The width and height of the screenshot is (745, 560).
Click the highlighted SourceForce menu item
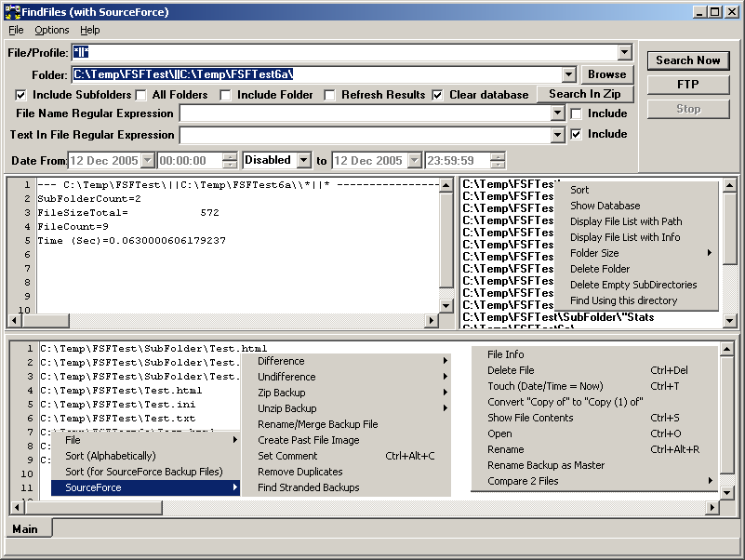click(145, 487)
